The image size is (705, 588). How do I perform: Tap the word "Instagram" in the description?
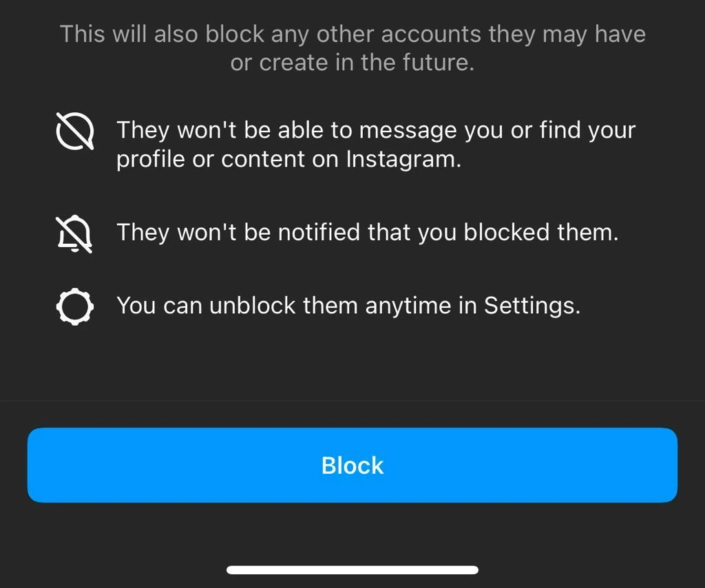pos(400,159)
